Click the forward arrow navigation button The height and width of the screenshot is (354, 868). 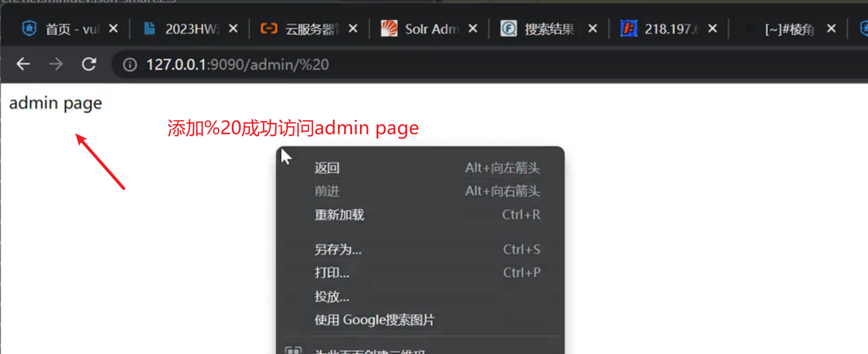[56, 64]
